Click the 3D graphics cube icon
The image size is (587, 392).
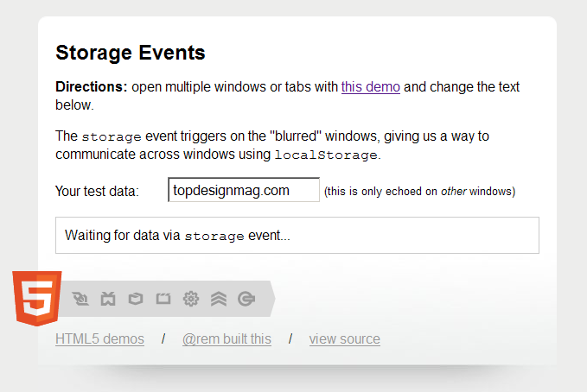(136, 299)
